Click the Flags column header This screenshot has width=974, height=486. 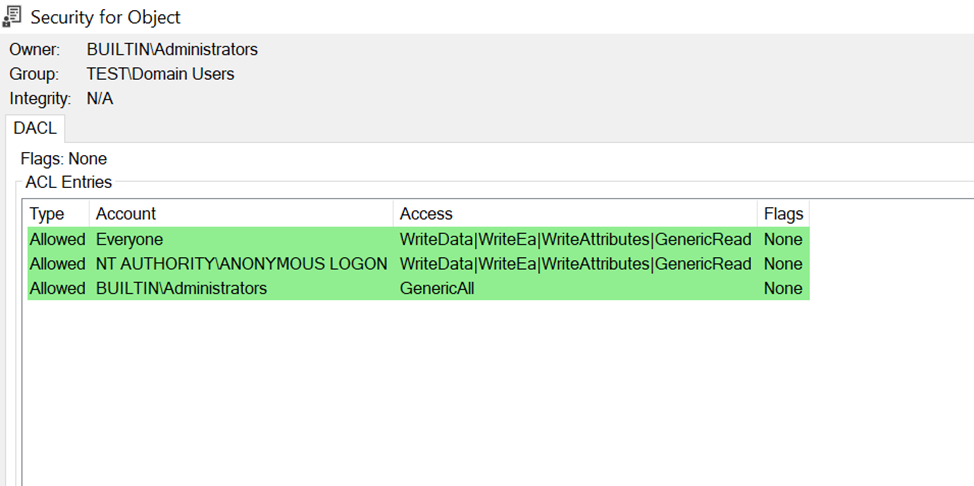tap(783, 213)
